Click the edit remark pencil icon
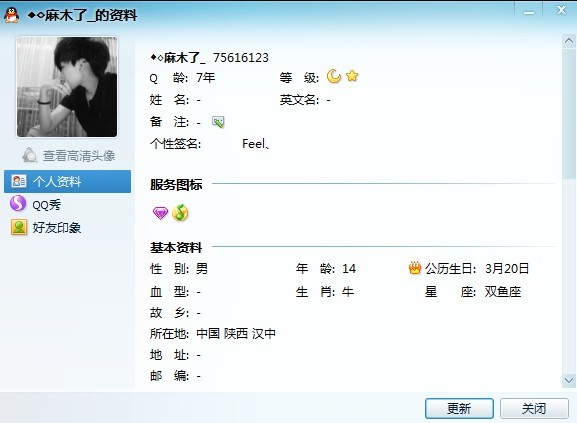Image resolution: width=577 pixels, height=423 pixels. tap(218, 122)
